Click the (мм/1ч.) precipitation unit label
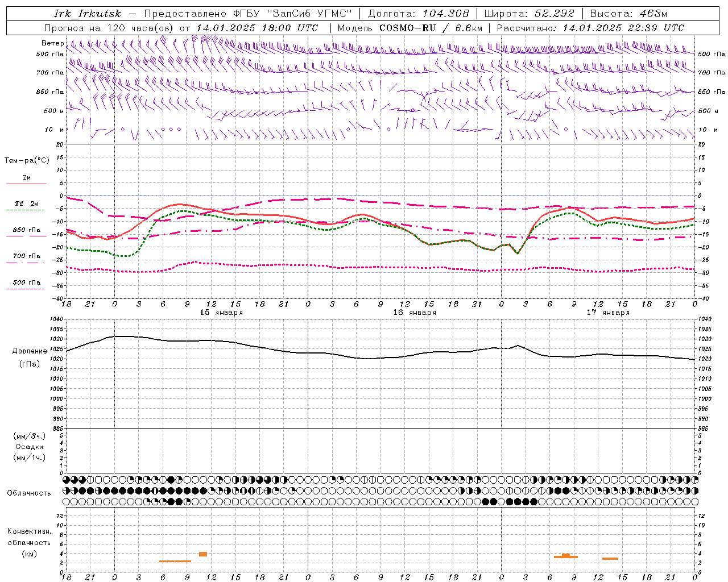 point(30,458)
